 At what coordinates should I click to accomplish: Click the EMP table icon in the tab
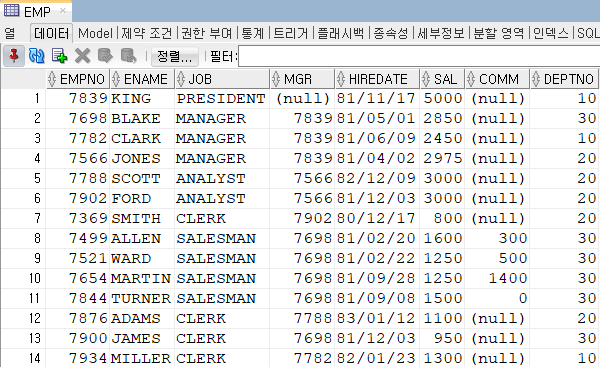click(x=11, y=11)
